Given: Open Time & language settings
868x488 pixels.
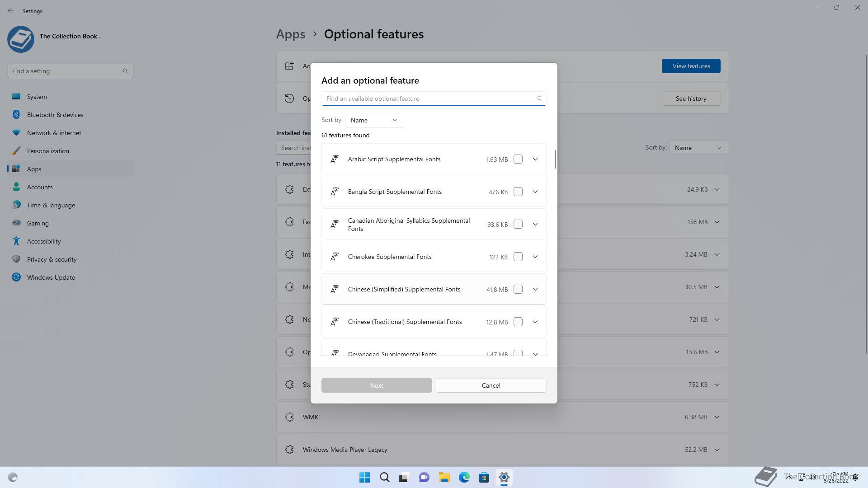Looking at the screenshot, I should [x=70, y=205].
